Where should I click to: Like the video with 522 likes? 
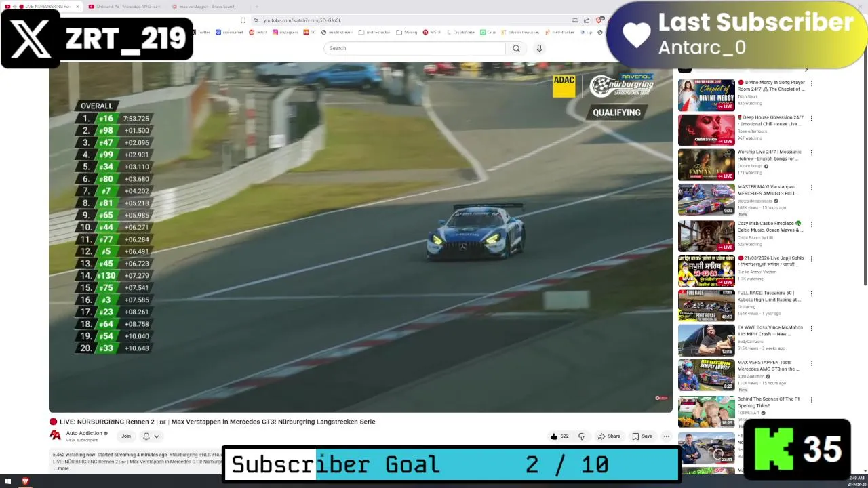click(559, 436)
